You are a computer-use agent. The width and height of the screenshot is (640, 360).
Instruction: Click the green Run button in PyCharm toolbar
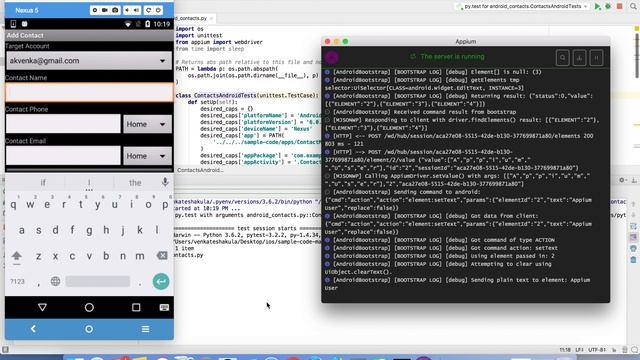[x=598, y=7]
